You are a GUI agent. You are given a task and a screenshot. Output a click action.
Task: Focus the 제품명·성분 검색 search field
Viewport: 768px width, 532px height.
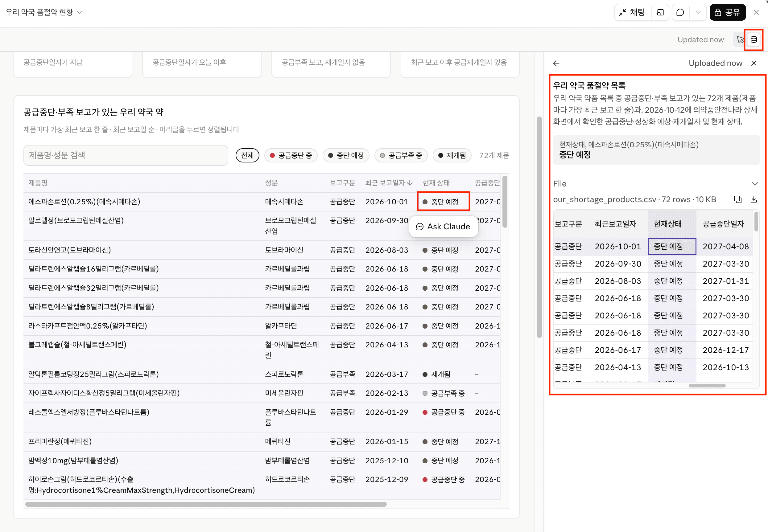126,155
